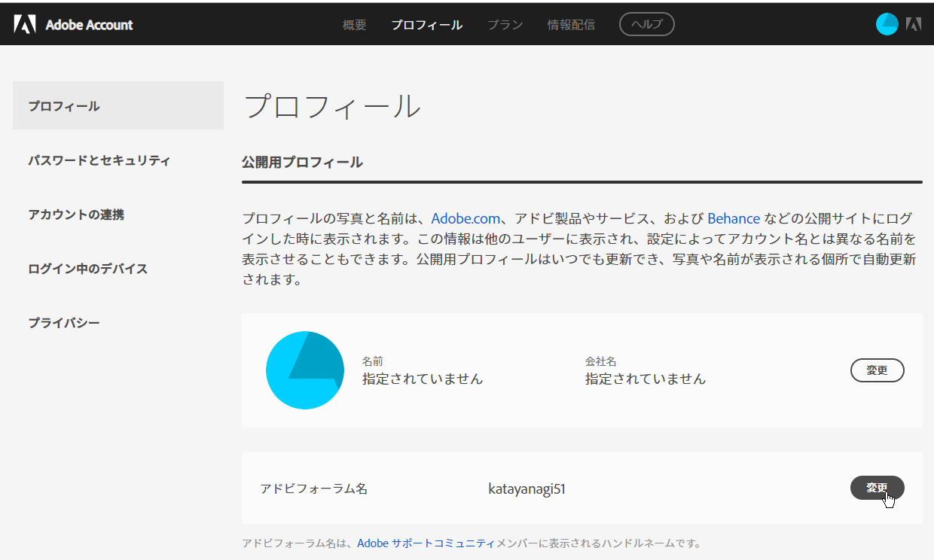Click the Adobe logo in header

tap(24, 24)
